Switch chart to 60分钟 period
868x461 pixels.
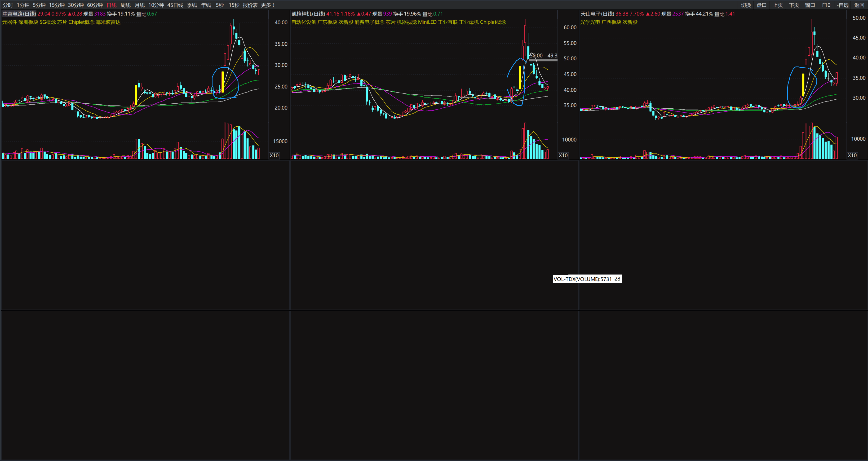point(95,5)
